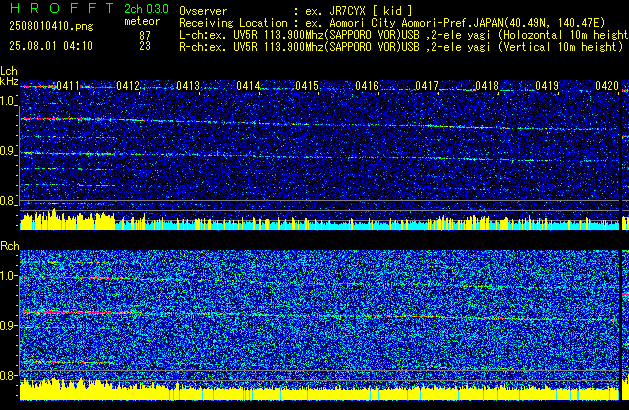Screen dimensions: 629x410
Task: Click the Rch 0.8 frequency tick label
Action: pyautogui.click(x=8, y=375)
